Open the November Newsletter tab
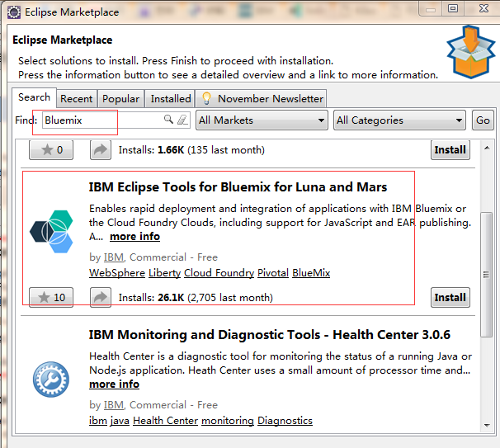 [x=262, y=99]
